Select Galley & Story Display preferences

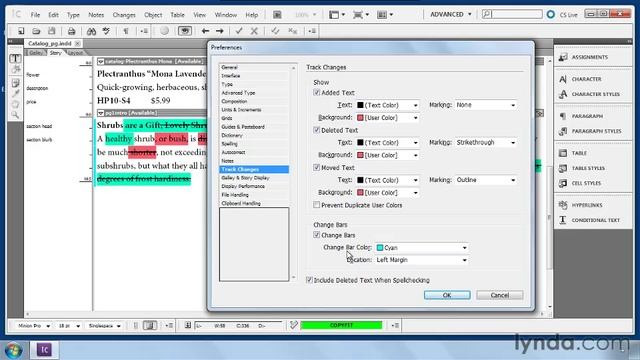245,178
